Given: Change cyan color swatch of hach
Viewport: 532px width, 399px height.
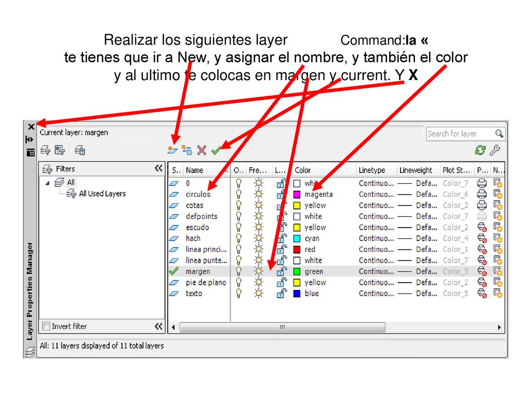Looking at the screenshot, I should tap(297, 238).
